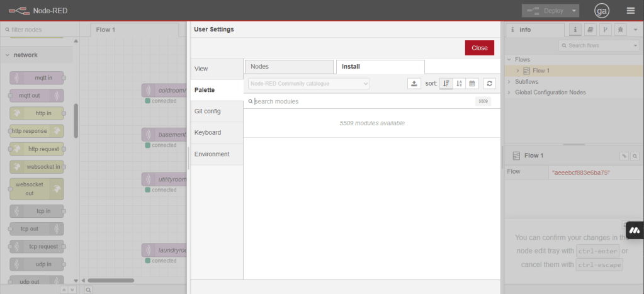Focus the Search flows field

tap(595, 45)
